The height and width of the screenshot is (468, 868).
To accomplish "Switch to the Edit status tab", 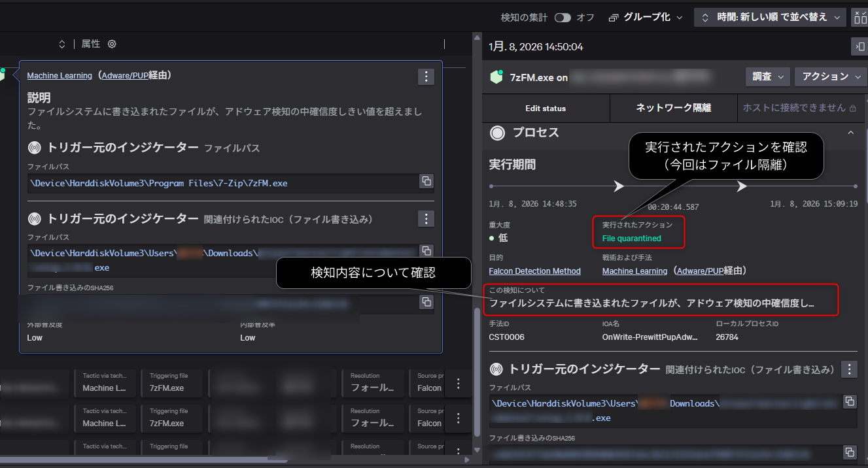I will click(x=545, y=108).
